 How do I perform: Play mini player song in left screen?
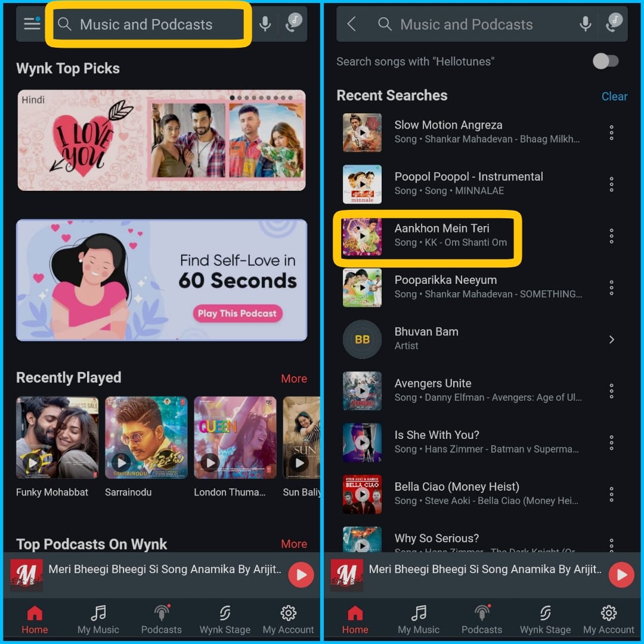301,575
